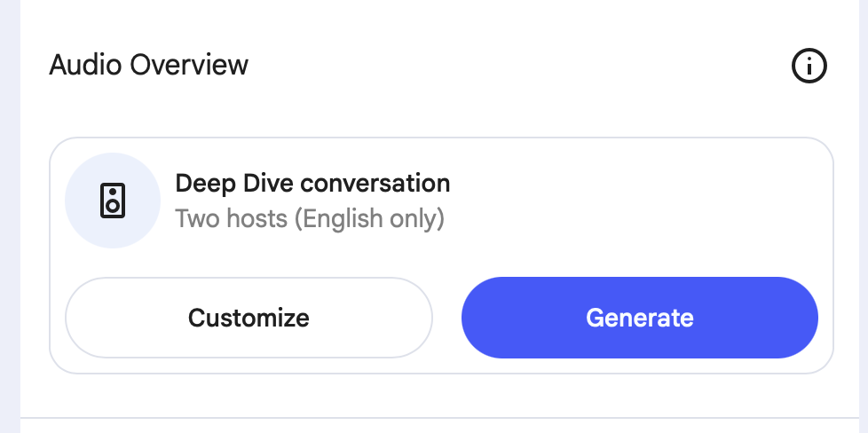
Task: Show more information about Audio Overview
Action: [809, 66]
